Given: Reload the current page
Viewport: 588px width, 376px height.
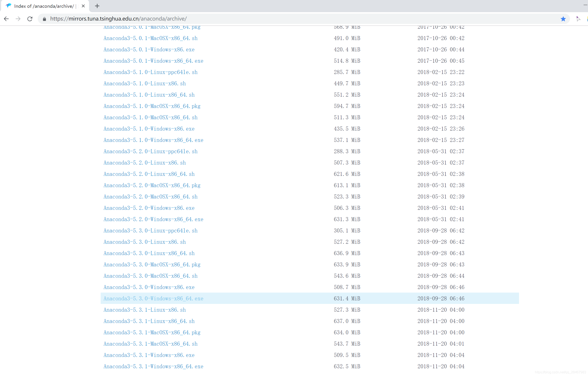Looking at the screenshot, I should coord(30,19).
